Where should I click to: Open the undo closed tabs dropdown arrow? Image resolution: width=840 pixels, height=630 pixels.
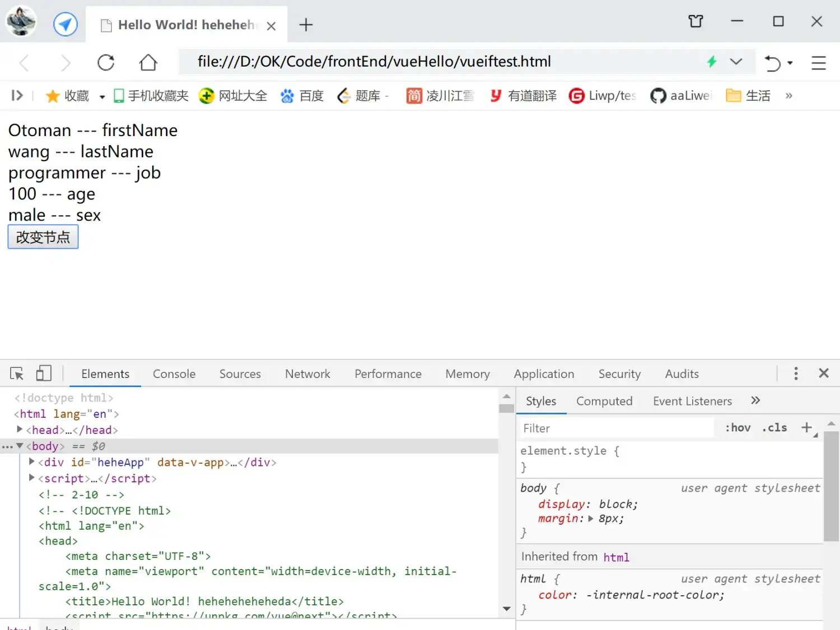coord(790,63)
